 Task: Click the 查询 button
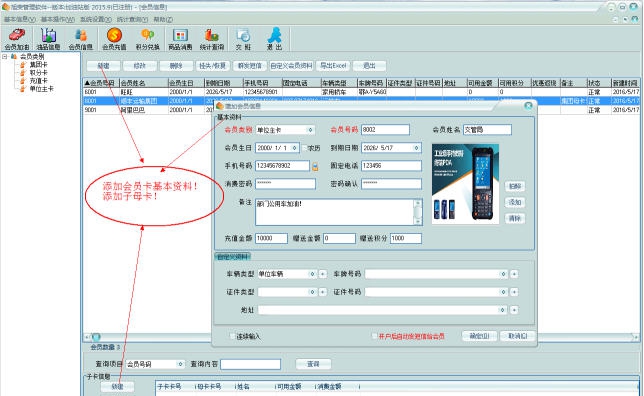click(x=313, y=364)
